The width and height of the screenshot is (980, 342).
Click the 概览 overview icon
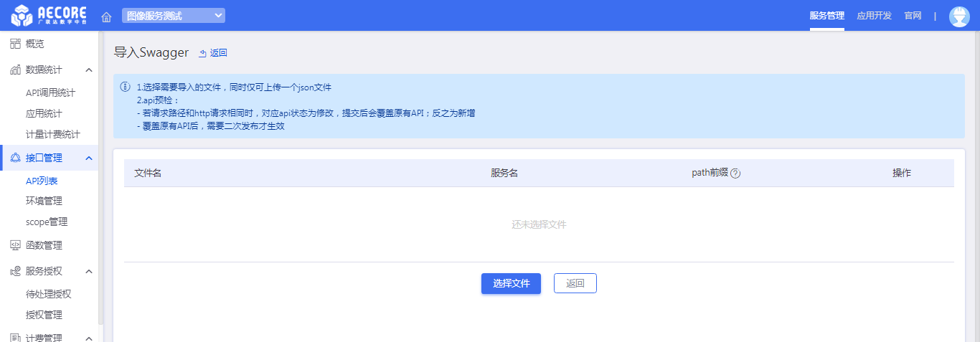coord(15,44)
